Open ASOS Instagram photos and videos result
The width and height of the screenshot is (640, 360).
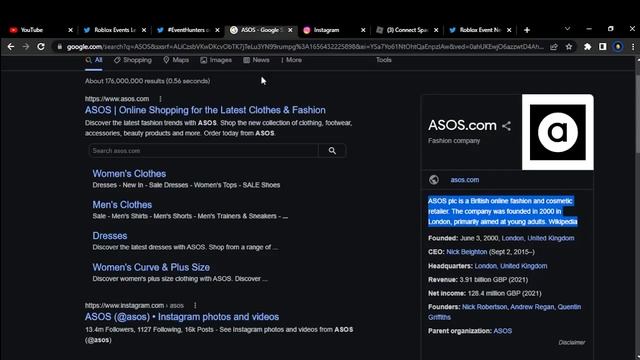point(182,317)
